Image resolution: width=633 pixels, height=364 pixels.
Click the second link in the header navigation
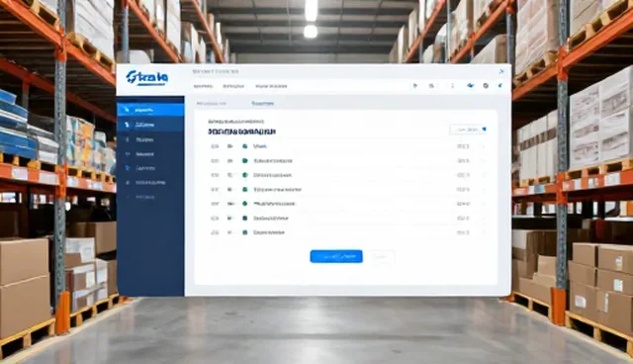pos(233,86)
